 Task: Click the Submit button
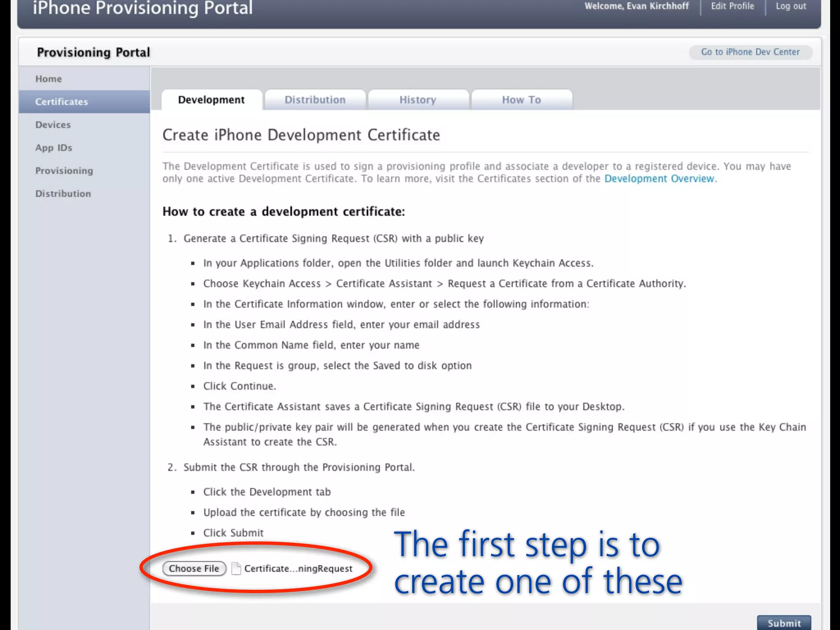click(783, 623)
